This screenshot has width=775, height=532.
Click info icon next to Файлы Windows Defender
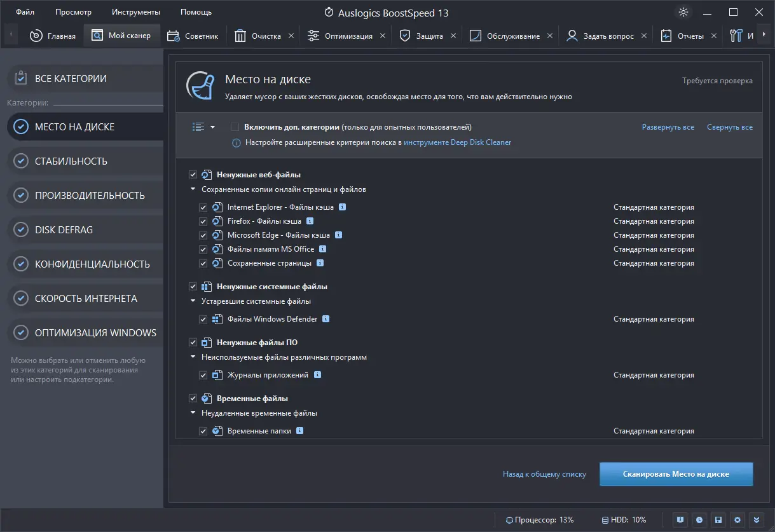tap(326, 319)
